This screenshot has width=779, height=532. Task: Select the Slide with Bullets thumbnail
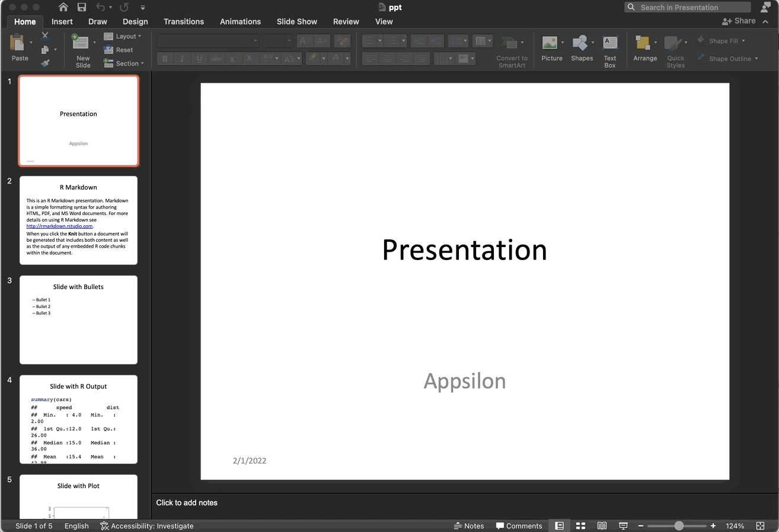coord(78,320)
